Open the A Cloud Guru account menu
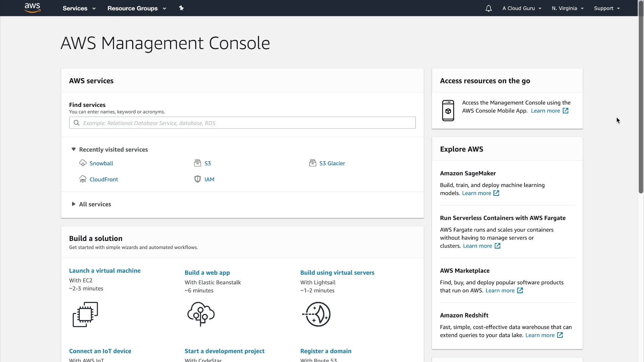Screen dimensions: 644x362 pos(522,8)
